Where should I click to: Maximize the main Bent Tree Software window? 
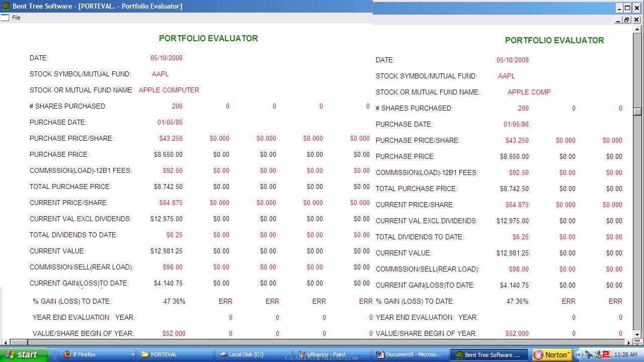coord(627,8)
